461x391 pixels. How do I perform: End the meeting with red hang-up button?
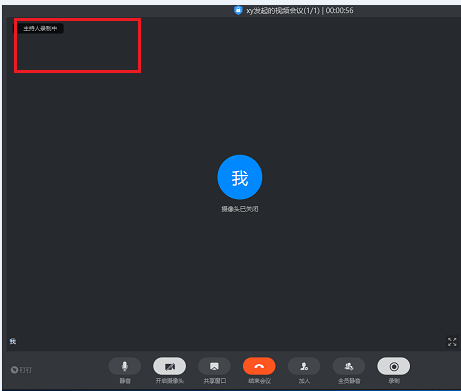259,366
